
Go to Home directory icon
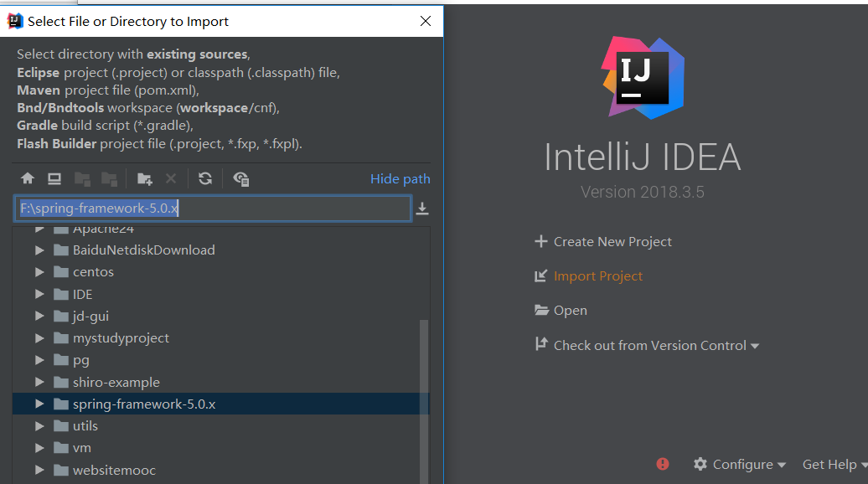coord(27,178)
